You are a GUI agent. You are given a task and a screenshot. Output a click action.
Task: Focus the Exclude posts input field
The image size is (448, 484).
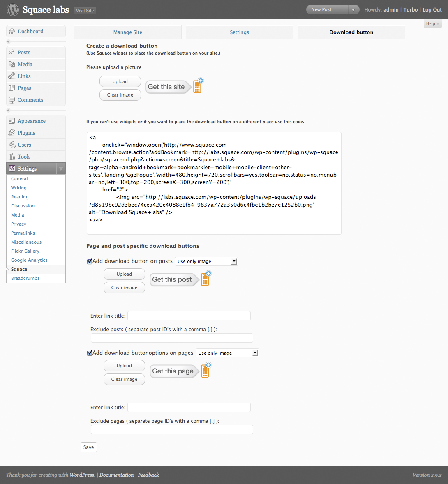172,338
